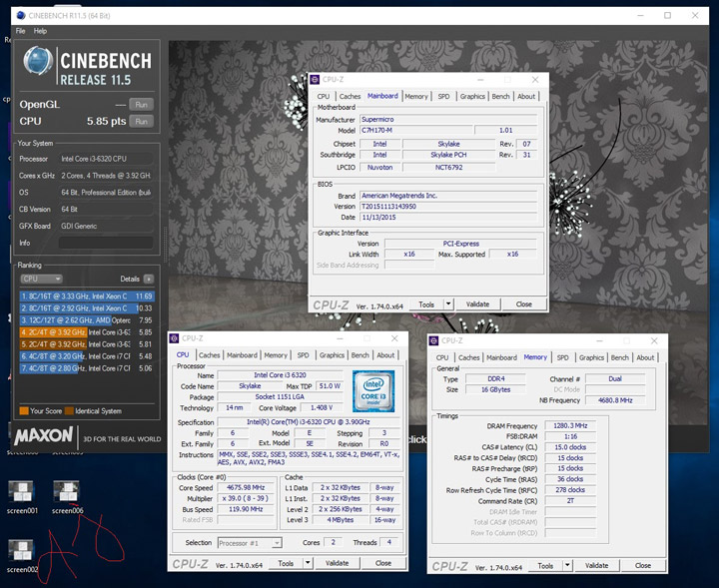Click Tools button in processor CPU-Z window

tap(286, 563)
